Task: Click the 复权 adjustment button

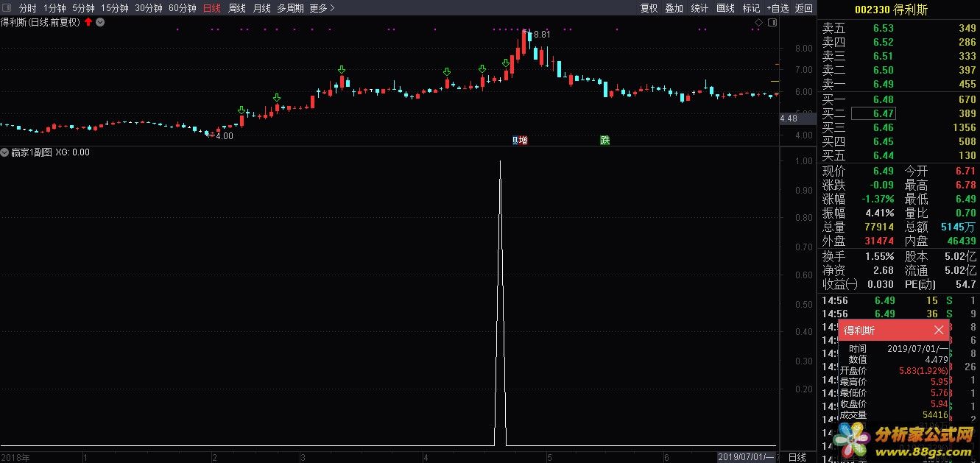Action: click(649, 8)
